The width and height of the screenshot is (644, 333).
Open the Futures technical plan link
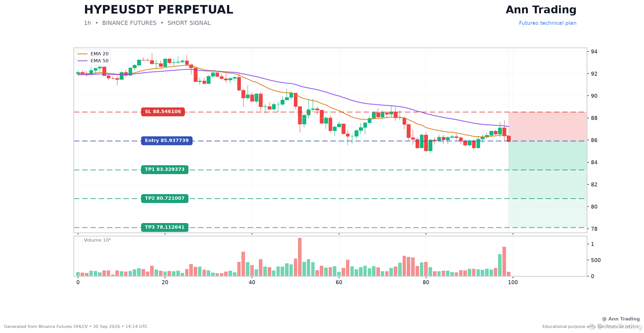pos(547,23)
